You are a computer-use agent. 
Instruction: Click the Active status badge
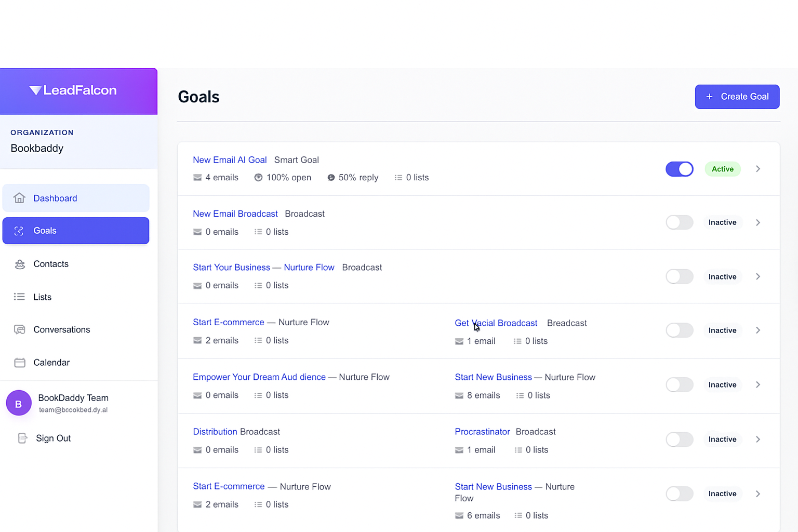(x=722, y=169)
